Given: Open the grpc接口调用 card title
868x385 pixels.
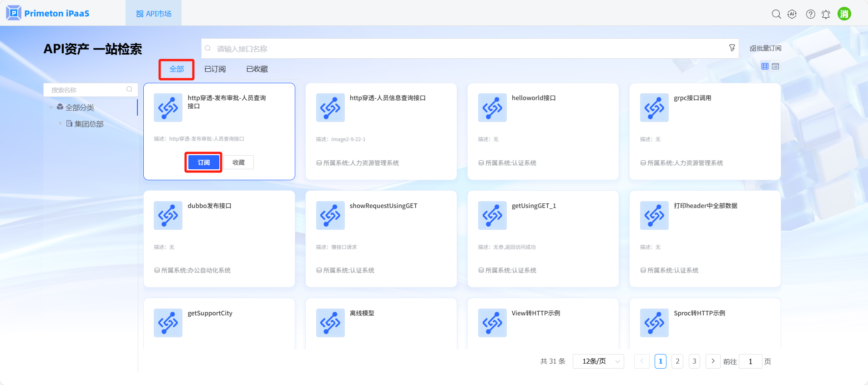Looking at the screenshot, I should (692, 98).
